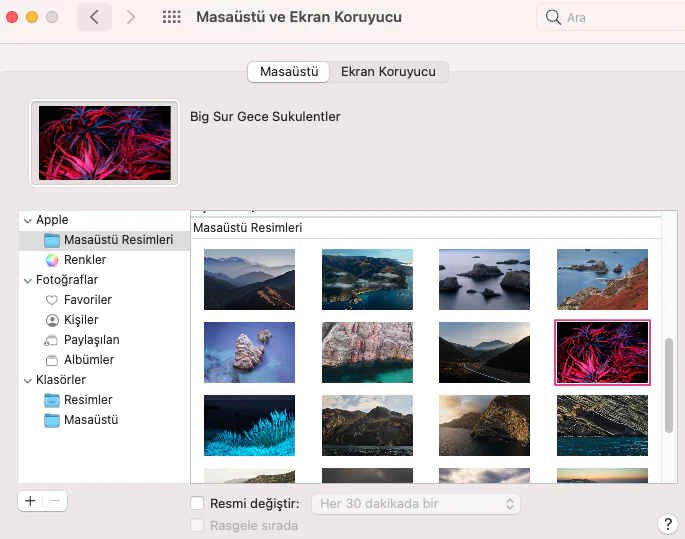Open the Albümler stack icon
The width and height of the screenshot is (685, 539).
coord(52,360)
